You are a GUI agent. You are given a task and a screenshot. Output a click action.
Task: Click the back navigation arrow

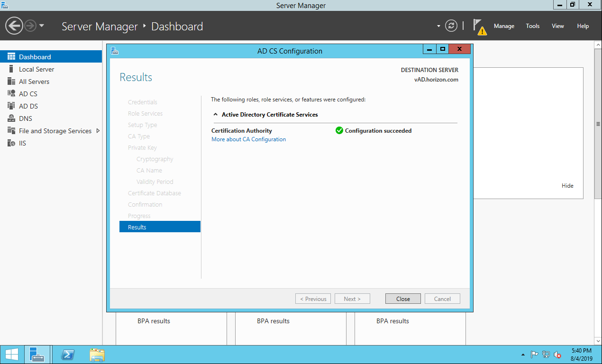14,26
